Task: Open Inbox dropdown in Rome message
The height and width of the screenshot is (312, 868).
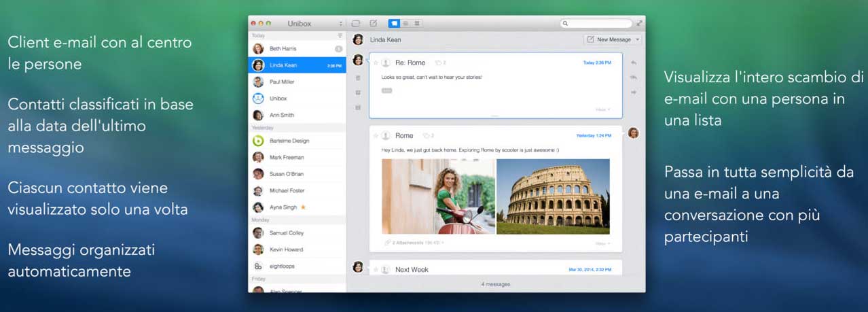Action: click(603, 243)
